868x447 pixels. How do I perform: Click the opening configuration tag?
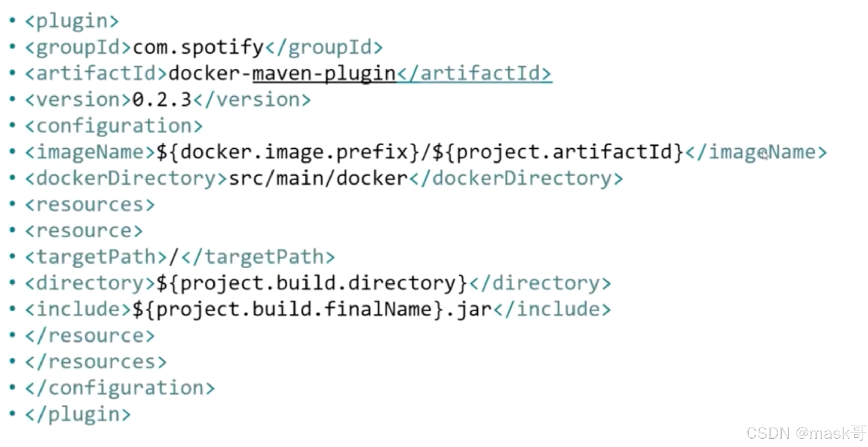pos(114,126)
